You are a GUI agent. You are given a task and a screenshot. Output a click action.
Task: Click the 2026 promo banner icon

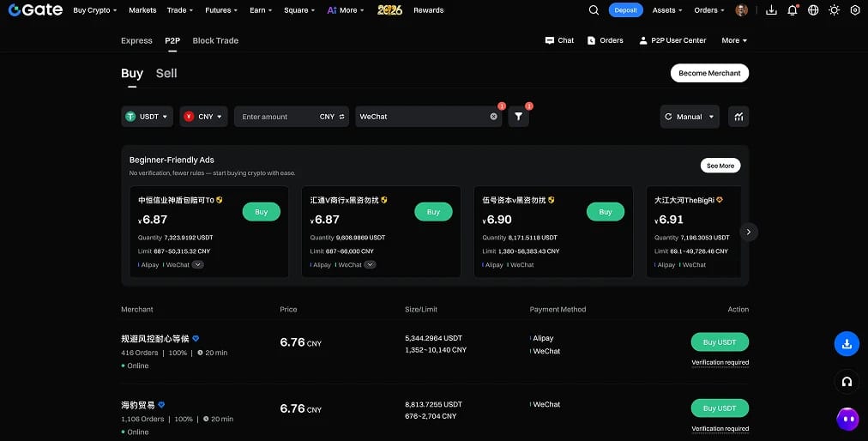(389, 10)
